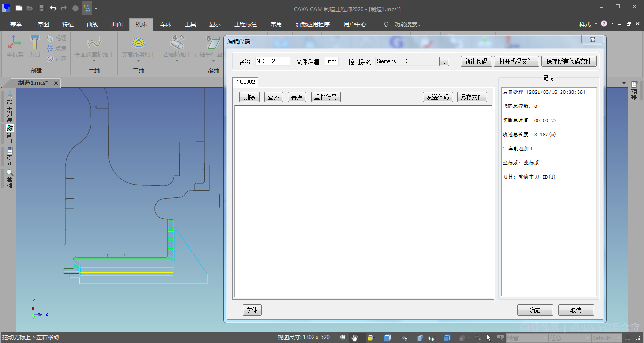Open the quick access toolbar customize arrow
644x343 pixels.
(96, 8)
